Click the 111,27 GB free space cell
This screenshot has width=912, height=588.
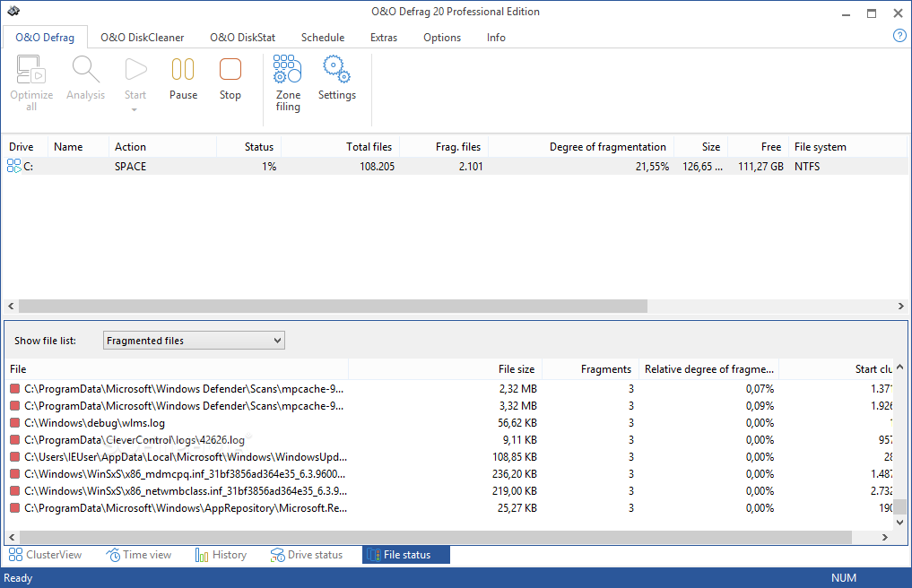click(x=760, y=167)
